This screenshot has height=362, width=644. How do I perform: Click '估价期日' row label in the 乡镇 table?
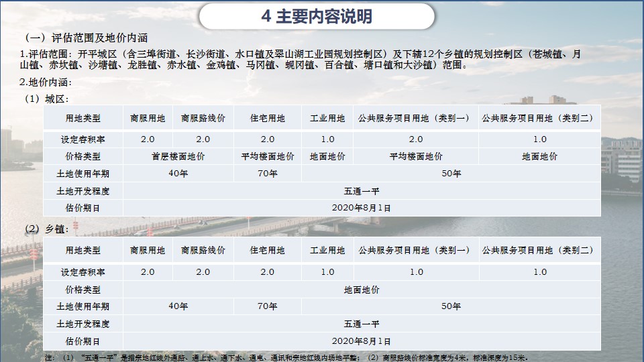(83, 341)
